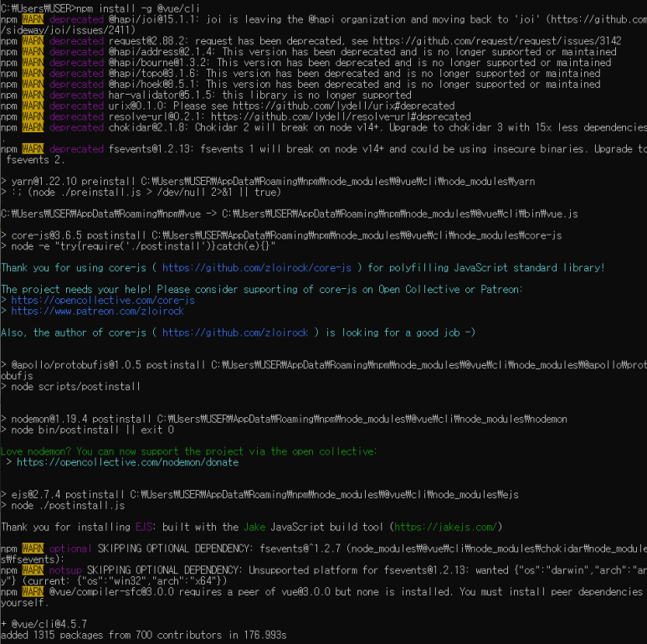Click 'Thank you for using core-js' text
The height and width of the screenshot is (644, 647).
(74, 267)
